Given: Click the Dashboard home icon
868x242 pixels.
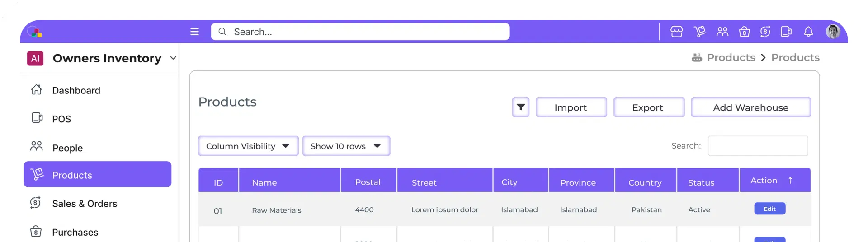Looking at the screenshot, I should (37, 90).
